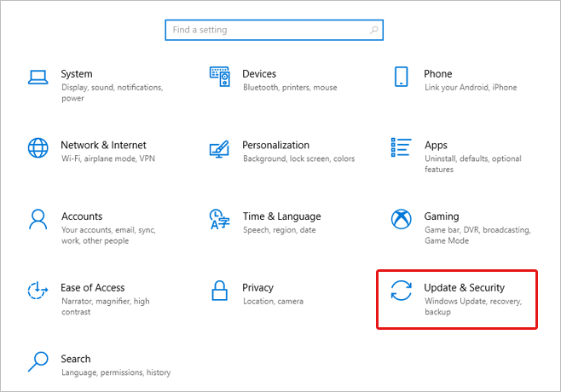561x392 pixels.
Task: Select the Privacy category title
Action: click(x=257, y=288)
